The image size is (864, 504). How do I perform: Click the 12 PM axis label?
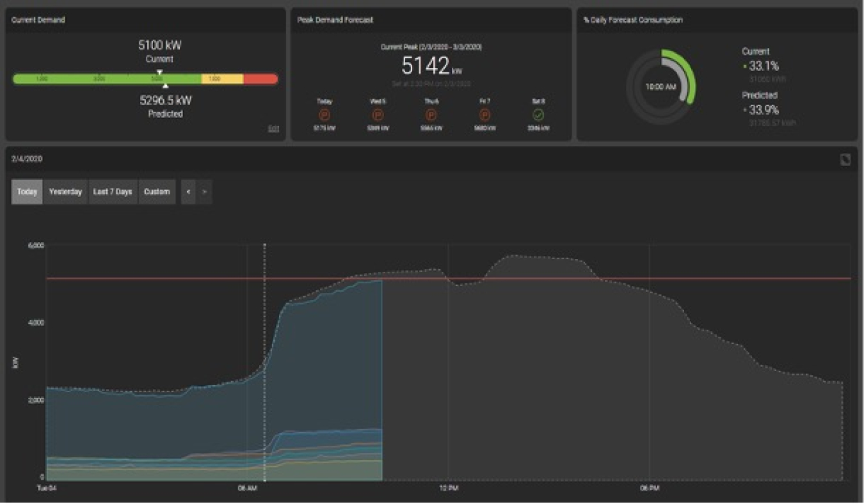[448, 489]
